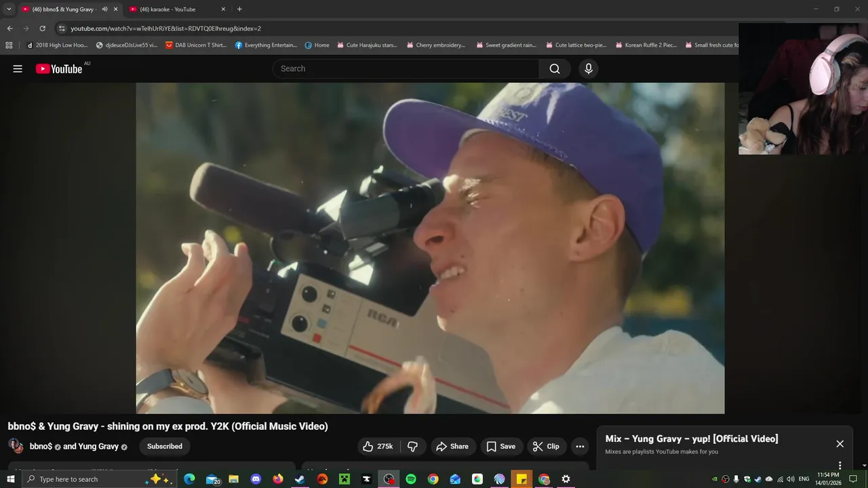Open Microsoft Edge from the taskbar
The width and height of the screenshot is (868, 488).
[189, 479]
